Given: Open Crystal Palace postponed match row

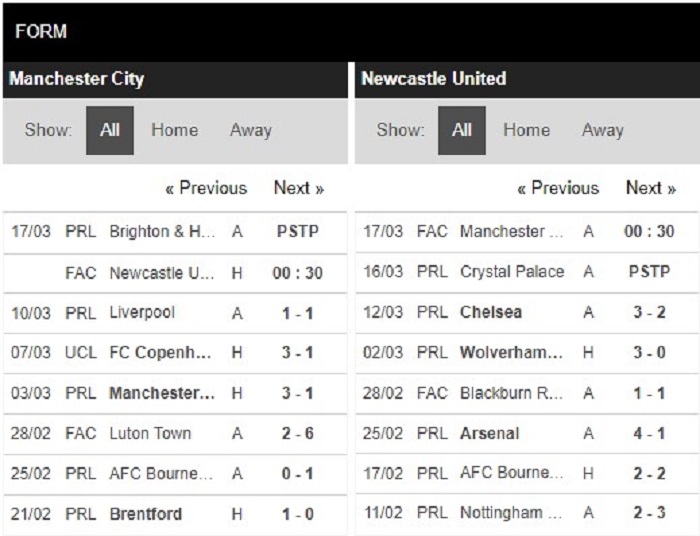Looking at the screenshot, I should [x=527, y=272].
